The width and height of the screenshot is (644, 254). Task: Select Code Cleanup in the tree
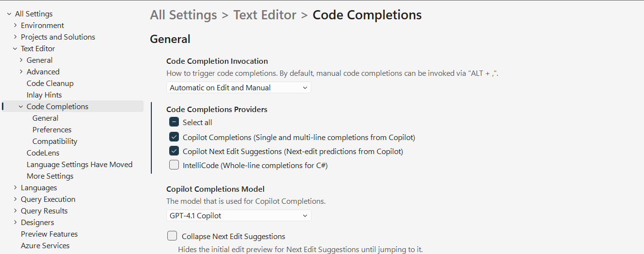(x=50, y=84)
